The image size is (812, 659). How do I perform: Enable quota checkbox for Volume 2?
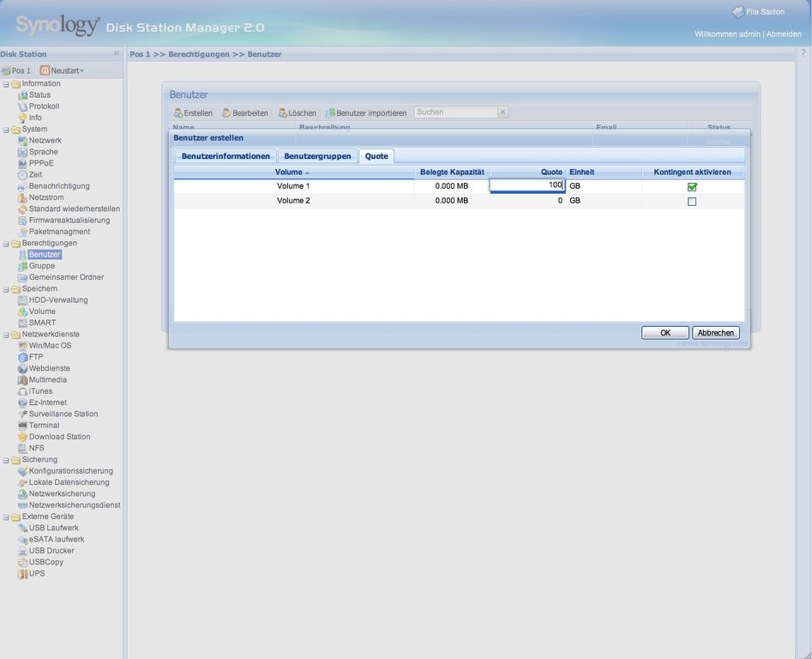[692, 202]
